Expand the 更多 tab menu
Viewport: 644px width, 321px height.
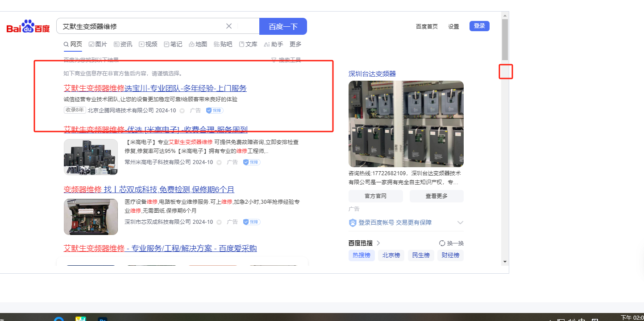[x=295, y=44]
